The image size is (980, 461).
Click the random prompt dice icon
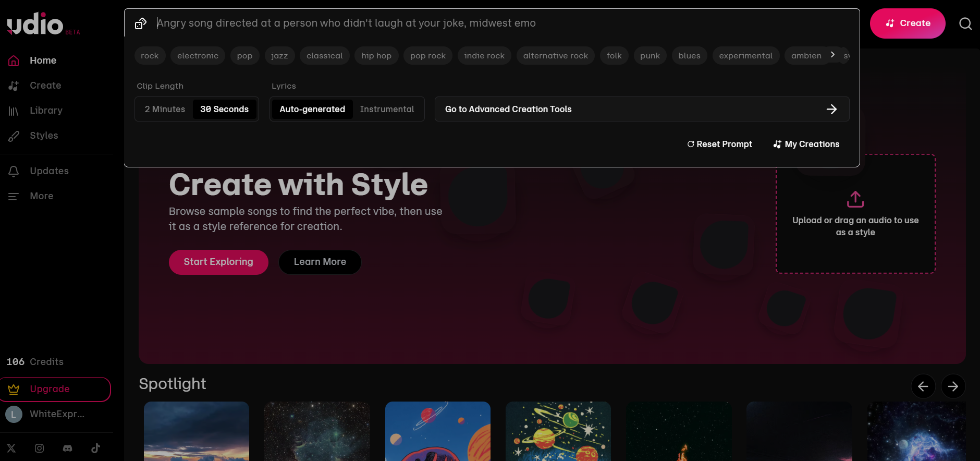pyautogui.click(x=141, y=23)
